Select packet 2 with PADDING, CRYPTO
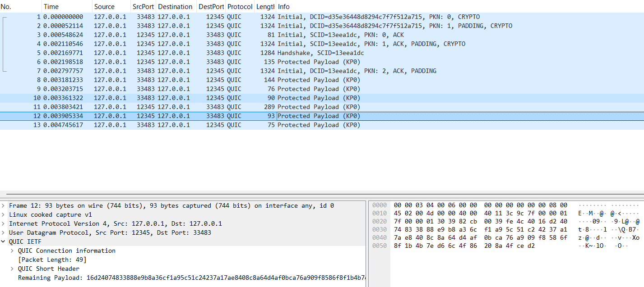 322,26
